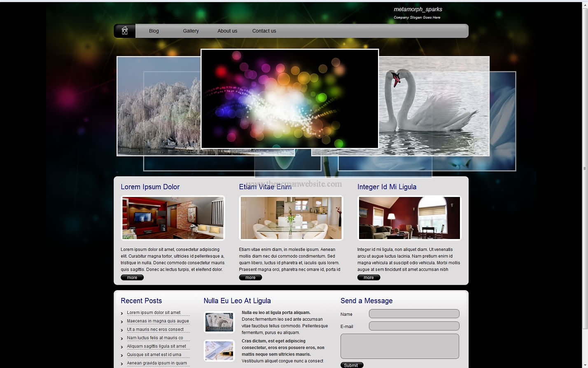Click the pen and documents thumbnail
This screenshot has width=588, height=368.
[x=219, y=350]
